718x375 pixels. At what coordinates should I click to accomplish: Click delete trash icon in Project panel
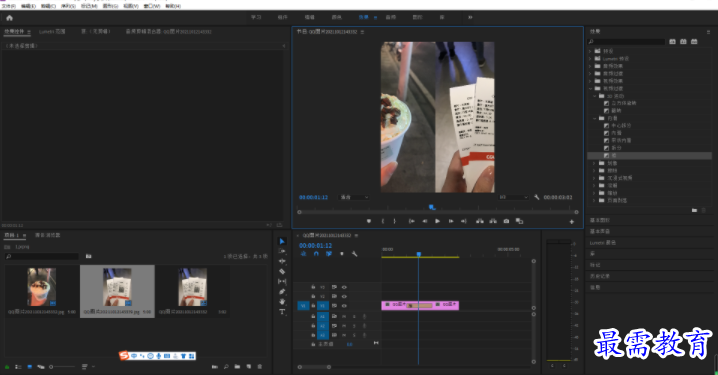click(x=260, y=367)
